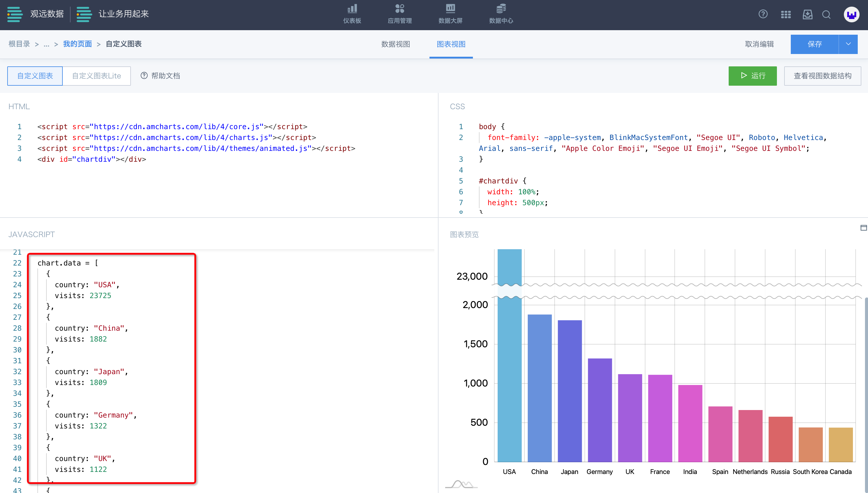Click 'visits: 1809' in the JavaScript editor
The image size is (868, 493).
pos(81,382)
